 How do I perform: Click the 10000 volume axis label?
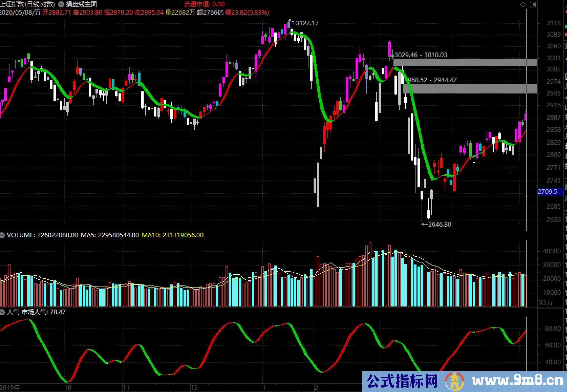point(552,292)
